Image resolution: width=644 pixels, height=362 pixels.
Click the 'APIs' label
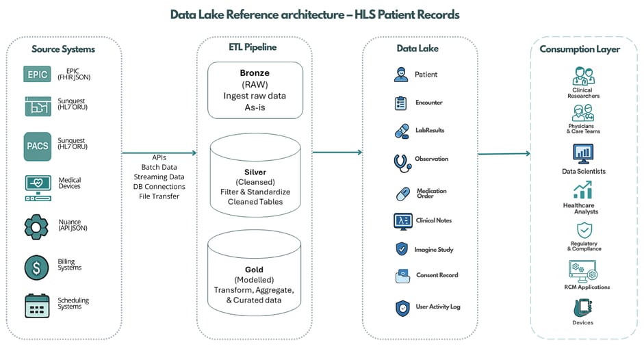pos(159,157)
